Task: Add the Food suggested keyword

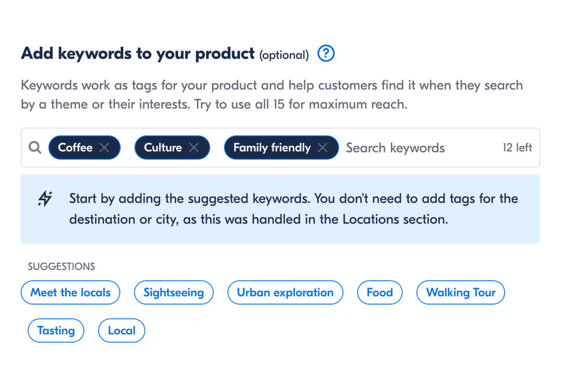Action: click(x=379, y=292)
